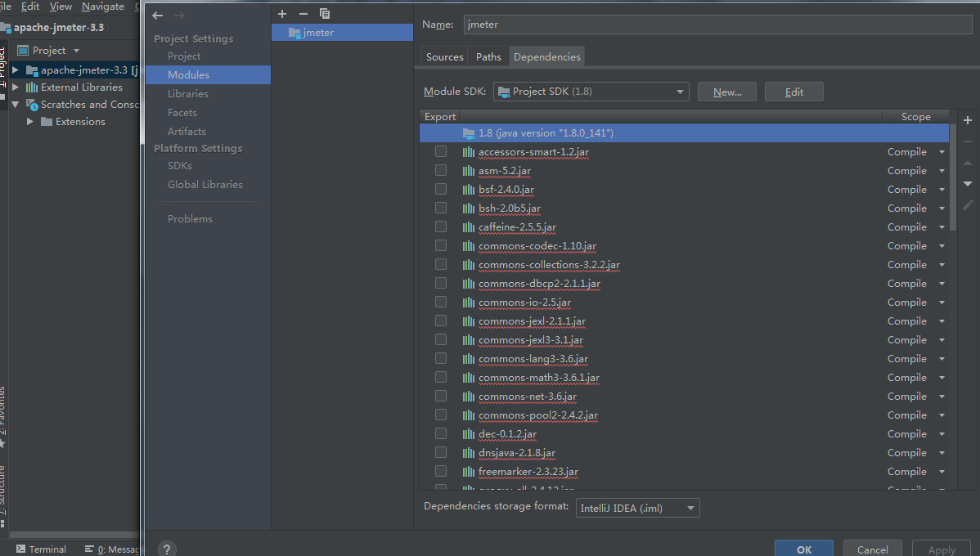Add a dependency using the plus icon

(968, 120)
